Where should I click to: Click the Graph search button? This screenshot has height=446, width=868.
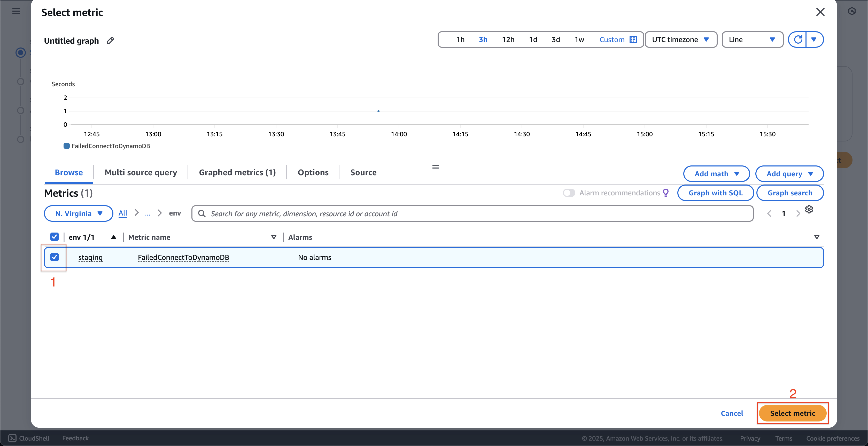click(x=790, y=193)
